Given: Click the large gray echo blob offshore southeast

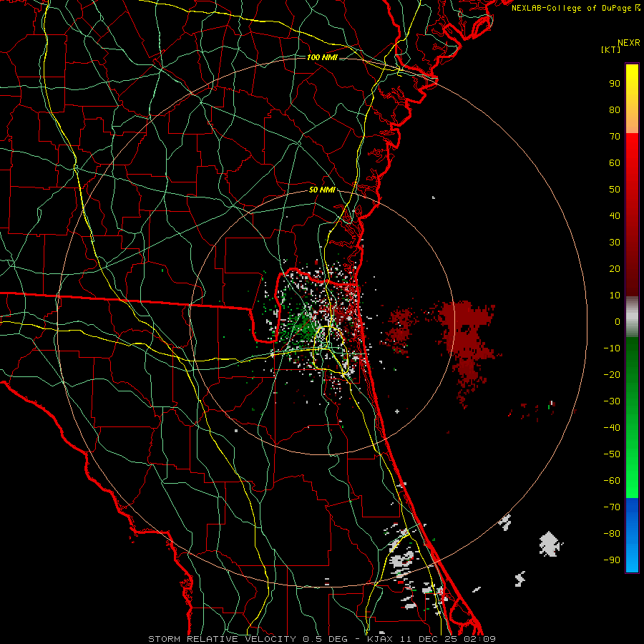Looking at the screenshot, I should click(550, 544).
